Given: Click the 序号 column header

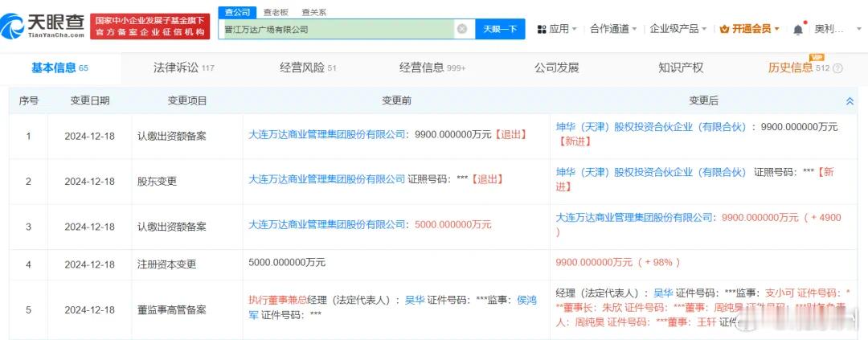Looking at the screenshot, I should click(29, 100).
